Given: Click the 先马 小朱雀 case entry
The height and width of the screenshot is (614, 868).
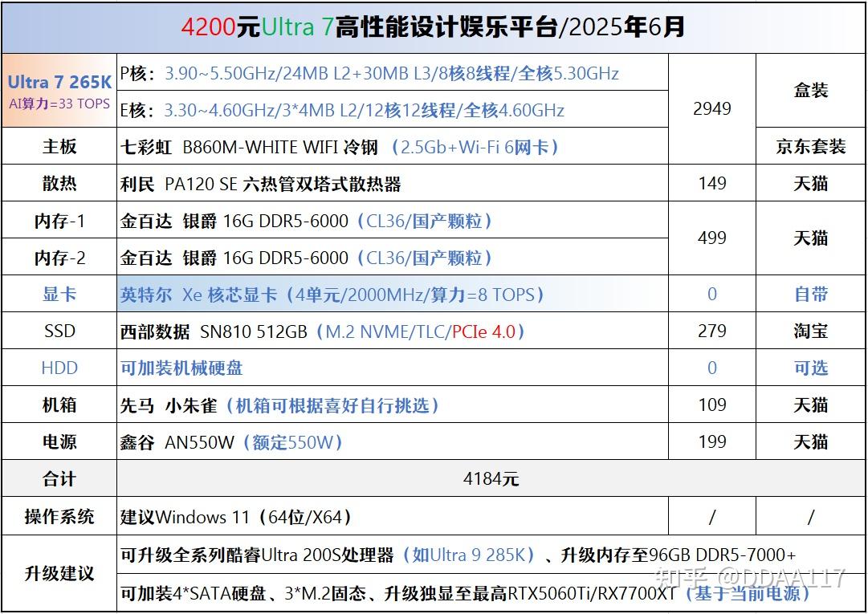Looking at the screenshot, I should (393, 405).
